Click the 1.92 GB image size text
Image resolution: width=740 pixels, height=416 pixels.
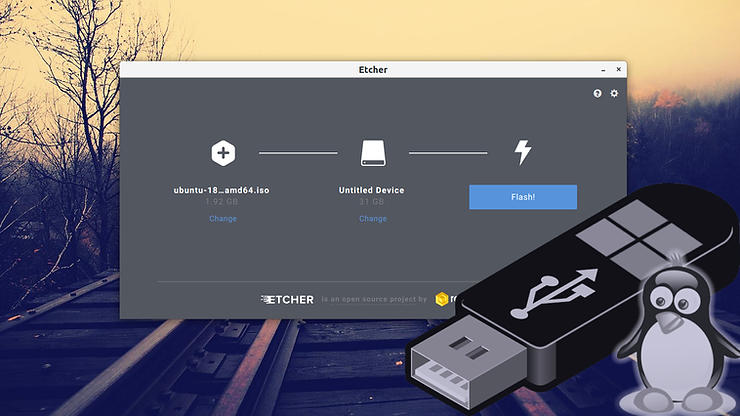coord(221,202)
